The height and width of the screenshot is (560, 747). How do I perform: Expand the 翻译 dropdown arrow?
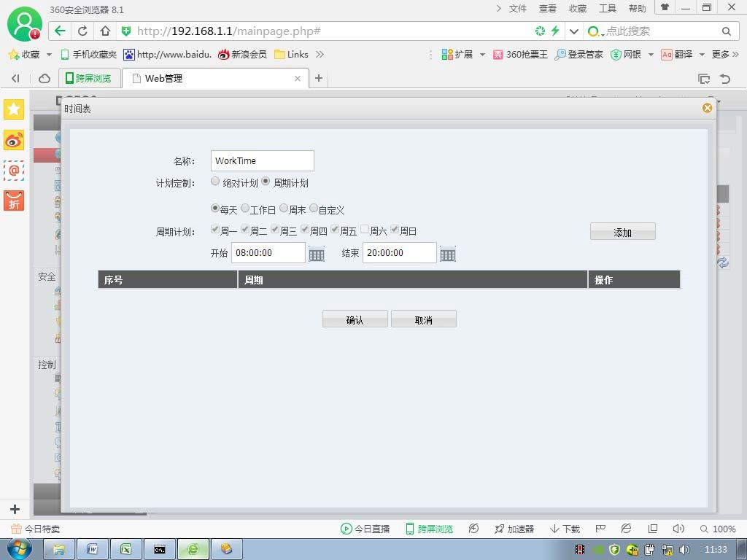coord(702,55)
